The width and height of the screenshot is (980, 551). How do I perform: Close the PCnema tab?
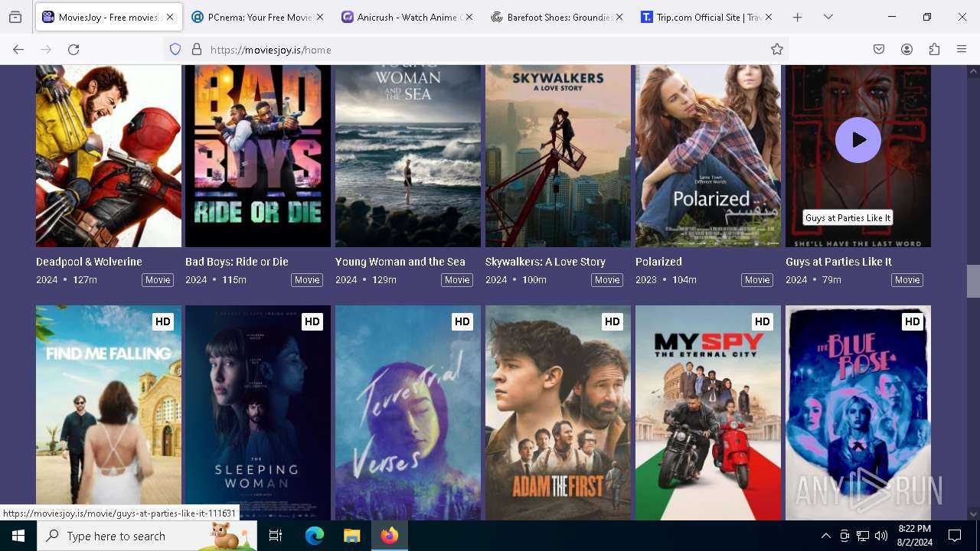[x=319, y=17]
